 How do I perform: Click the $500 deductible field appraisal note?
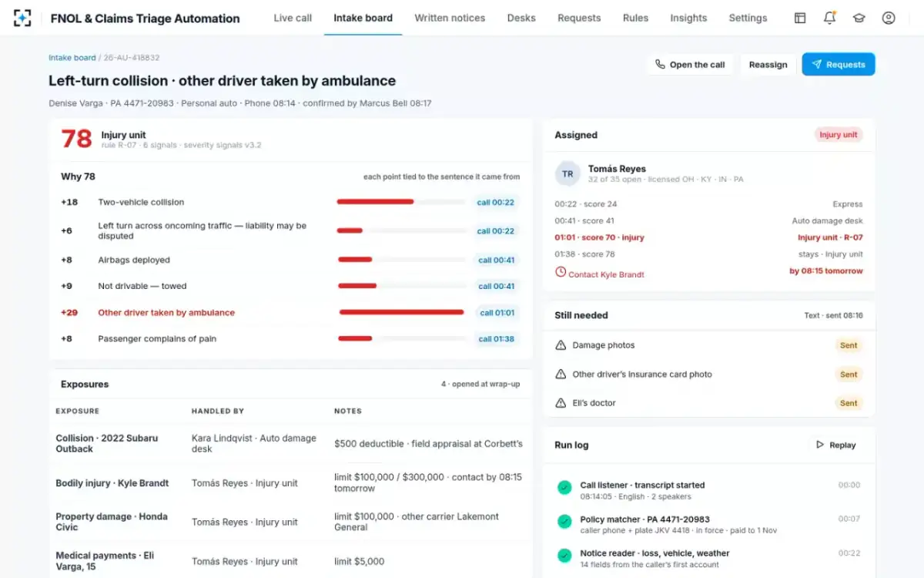pos(428,444)
